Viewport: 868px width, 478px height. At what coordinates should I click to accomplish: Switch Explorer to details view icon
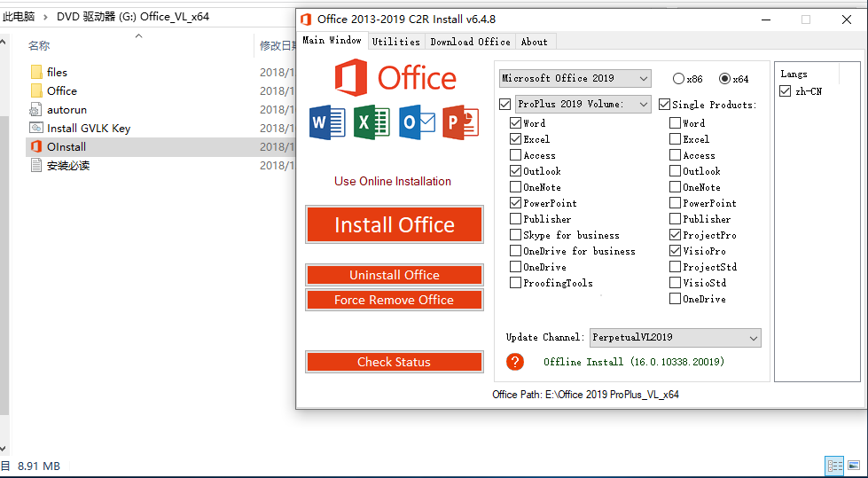833,466
